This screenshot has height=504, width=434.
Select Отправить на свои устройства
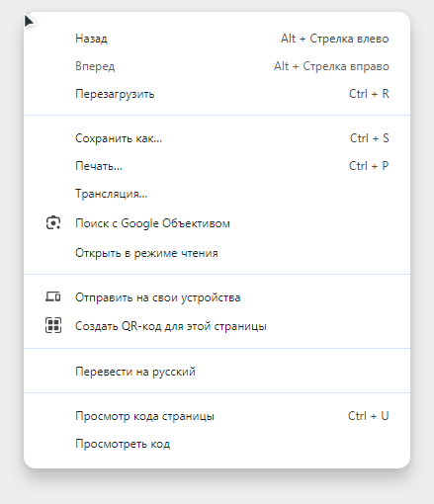217,297
